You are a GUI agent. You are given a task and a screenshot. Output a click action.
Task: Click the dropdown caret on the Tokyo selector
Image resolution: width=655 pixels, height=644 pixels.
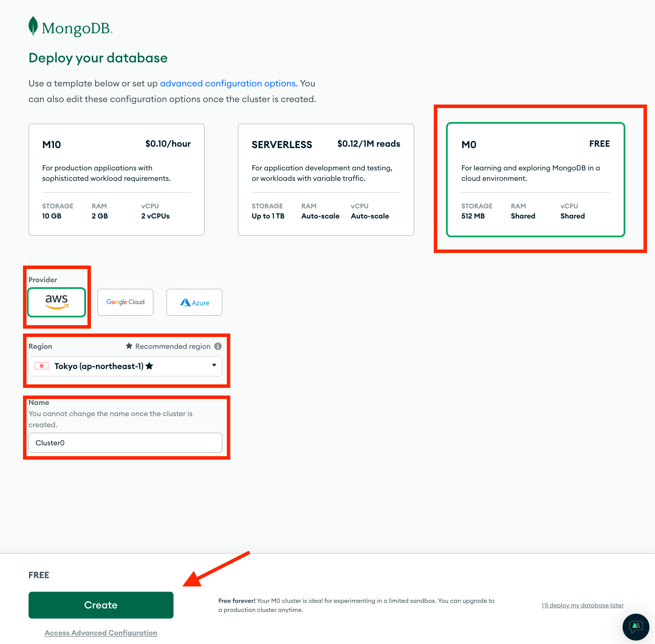pos(214,366)
